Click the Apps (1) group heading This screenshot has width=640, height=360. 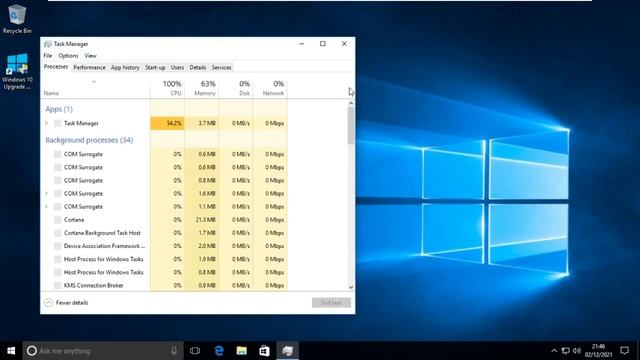pyautogui.click(x=59, y=109)
